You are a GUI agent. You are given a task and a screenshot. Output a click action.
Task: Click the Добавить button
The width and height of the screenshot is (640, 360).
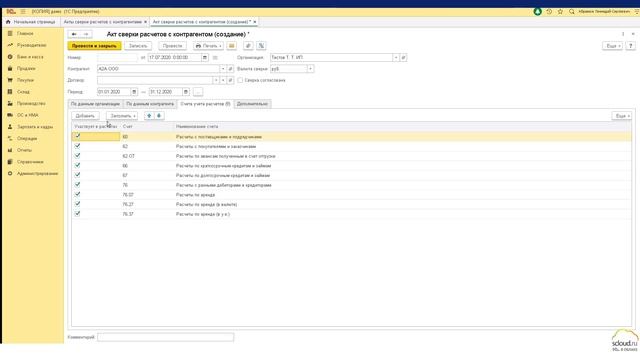(85, 116)
